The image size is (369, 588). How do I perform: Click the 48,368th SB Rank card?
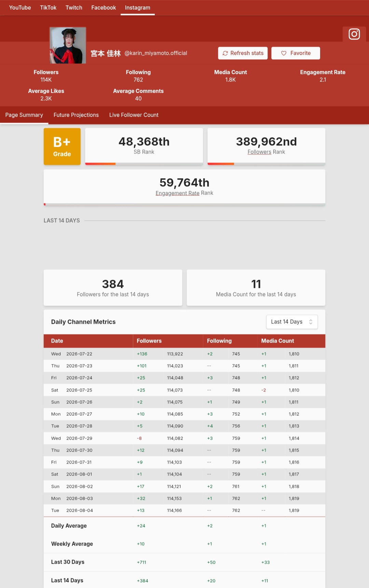(144, 146)
